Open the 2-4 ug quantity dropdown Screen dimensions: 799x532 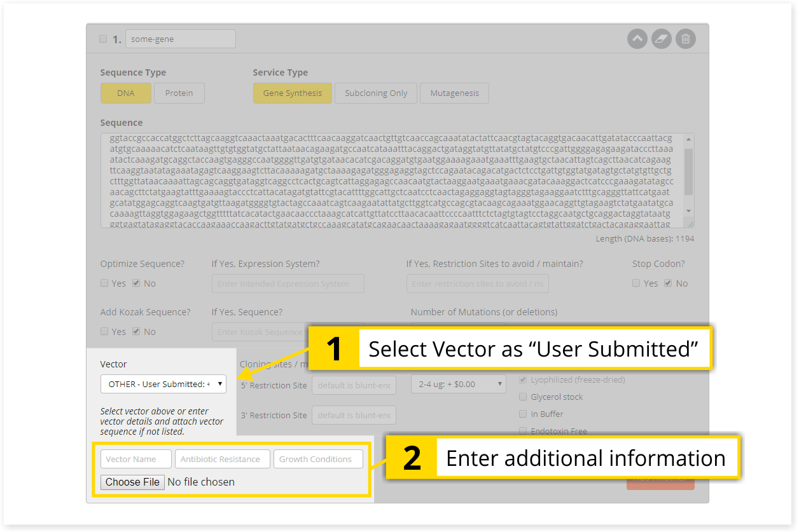click(x=458, y=384)
